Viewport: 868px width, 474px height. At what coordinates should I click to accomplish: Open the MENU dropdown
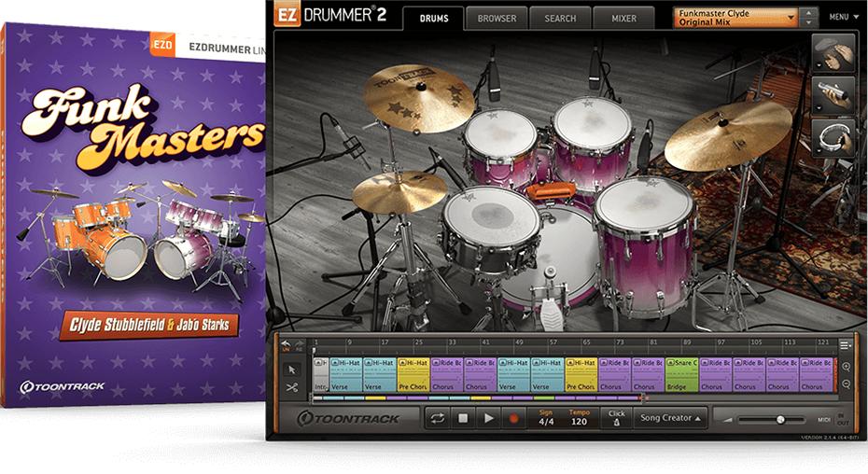(842, 17)
